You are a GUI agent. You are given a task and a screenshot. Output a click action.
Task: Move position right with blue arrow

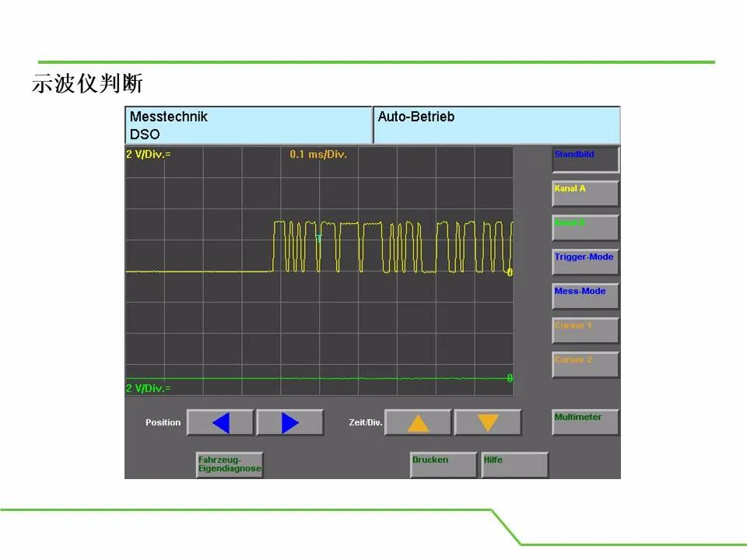coord(290,423)
